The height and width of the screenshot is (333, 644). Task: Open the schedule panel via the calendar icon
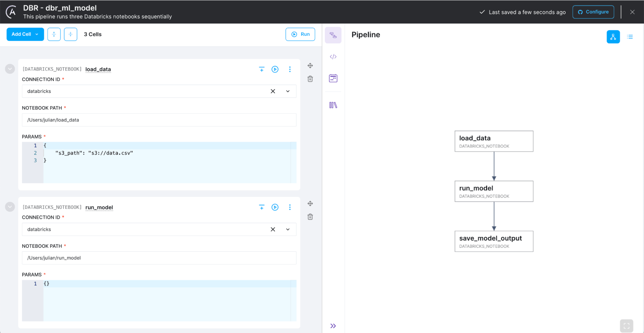pyautogui.click(x=333, y=78)
